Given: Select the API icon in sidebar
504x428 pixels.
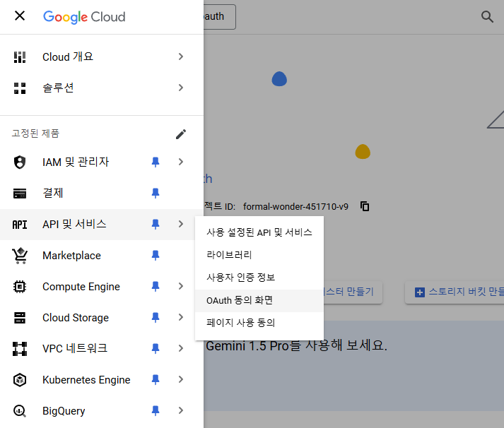Looking at the screenshot, I should pos(20,225).
